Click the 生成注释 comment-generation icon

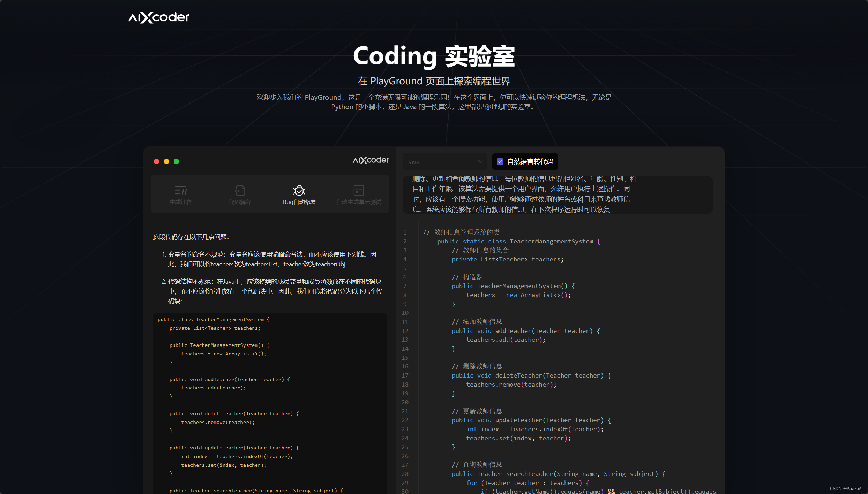click(181, 190)
